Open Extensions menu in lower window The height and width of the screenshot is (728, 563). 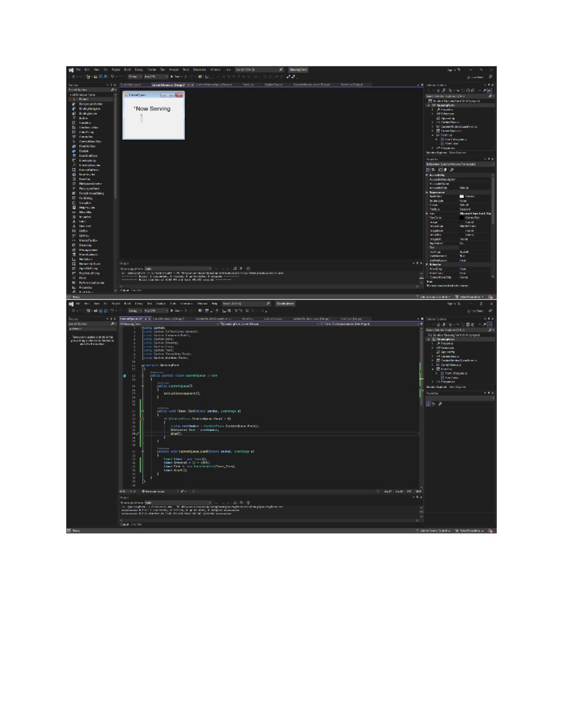pyautogui.click(x=187, y=303)
